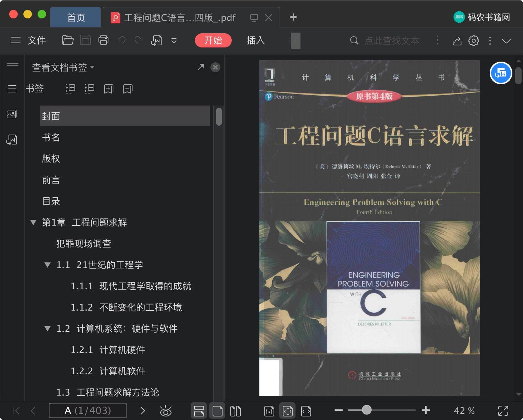Go to previous page arrow

pos(33,411)
